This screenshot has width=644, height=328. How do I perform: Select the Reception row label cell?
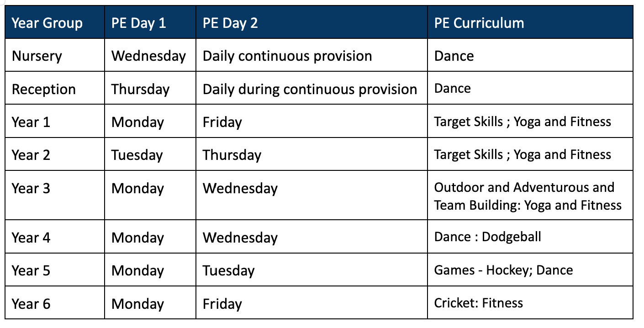pyautogui.click(x=44, y=89)
